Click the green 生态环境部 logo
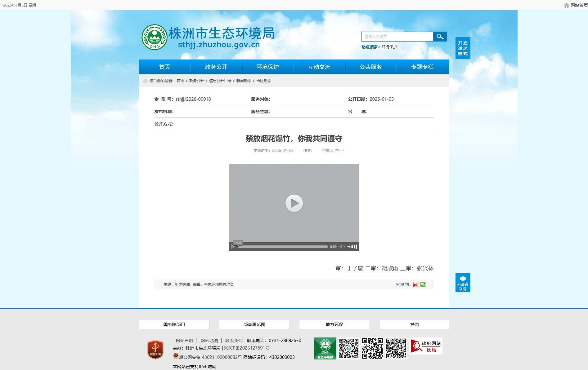This screenshot has height=370, width=588. [x=325, y=348]
